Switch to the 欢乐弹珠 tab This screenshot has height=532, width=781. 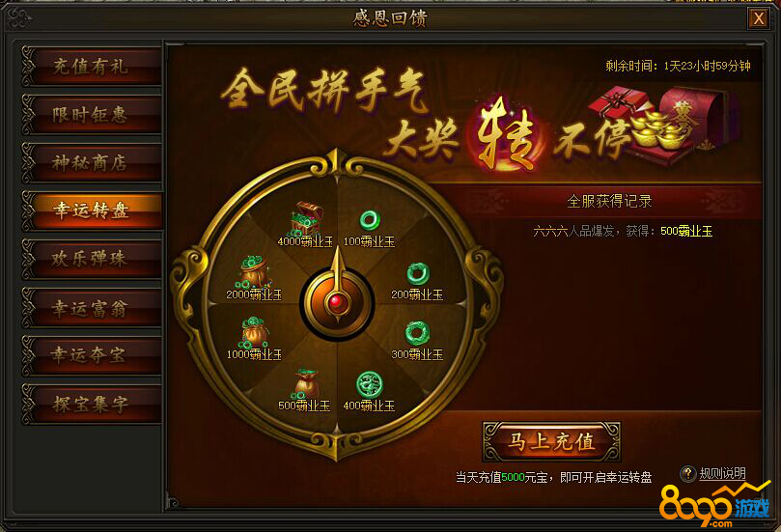click(92, 259)
